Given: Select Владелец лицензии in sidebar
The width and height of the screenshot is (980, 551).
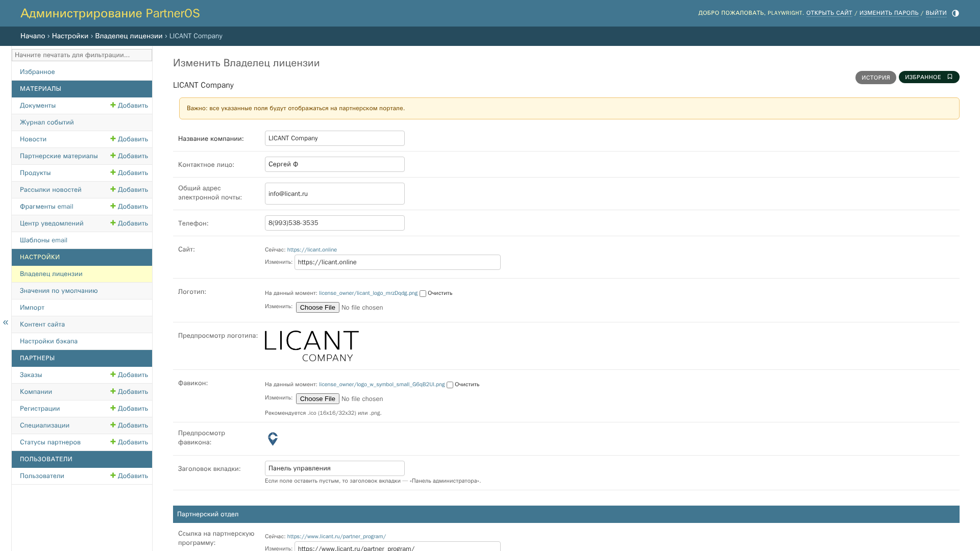Looking at the screenshot, I should (x=51, y=274).
